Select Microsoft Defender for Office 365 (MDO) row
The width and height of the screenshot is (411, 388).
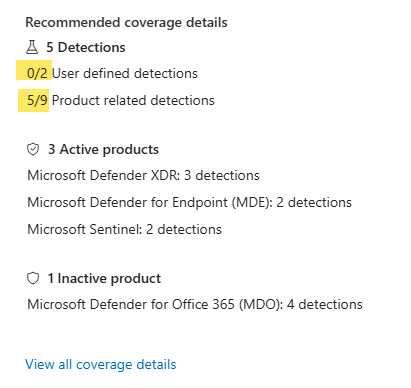[195, 304]
